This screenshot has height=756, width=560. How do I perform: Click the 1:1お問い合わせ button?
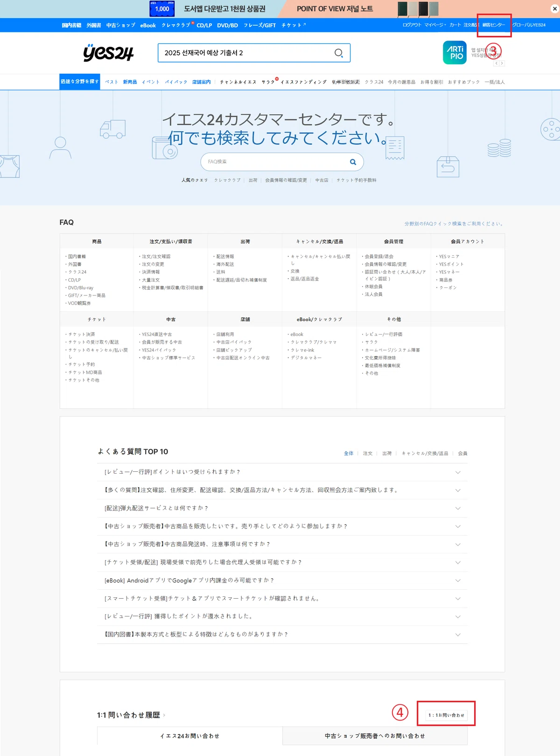coord(446,715)
